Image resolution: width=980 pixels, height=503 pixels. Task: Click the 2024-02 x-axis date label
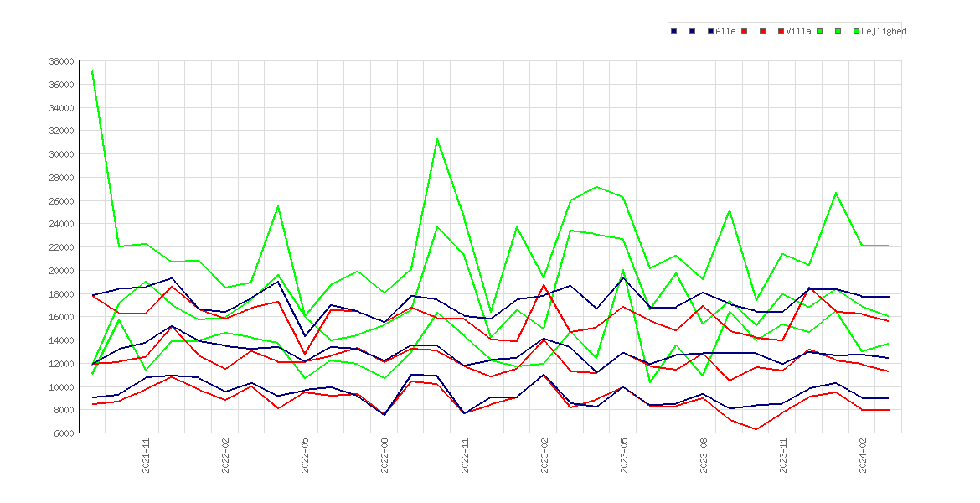pyautogui.click(x=863, y=455)
